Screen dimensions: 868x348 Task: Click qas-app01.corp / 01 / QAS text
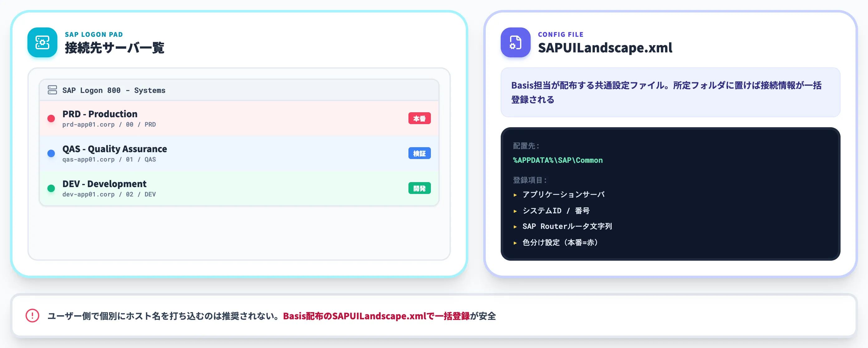pos(109,159)
